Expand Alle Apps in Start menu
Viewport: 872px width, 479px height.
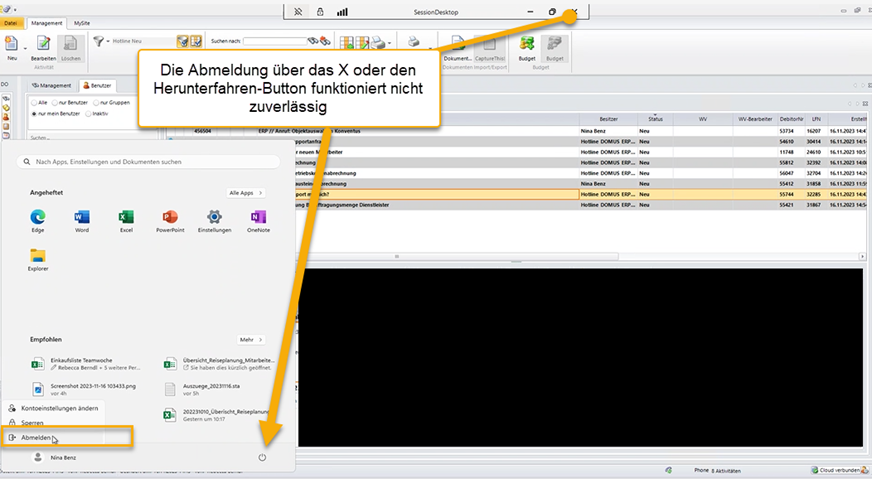(246, 193)
